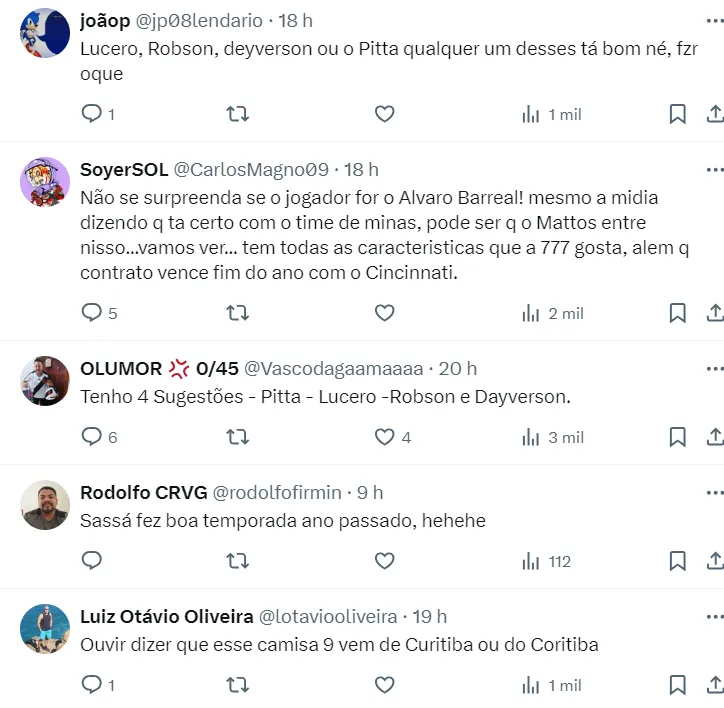This screenshot has width=724, height=708.
Task: Open more menu on SoyerSOL's tweet
Action: 714,169
